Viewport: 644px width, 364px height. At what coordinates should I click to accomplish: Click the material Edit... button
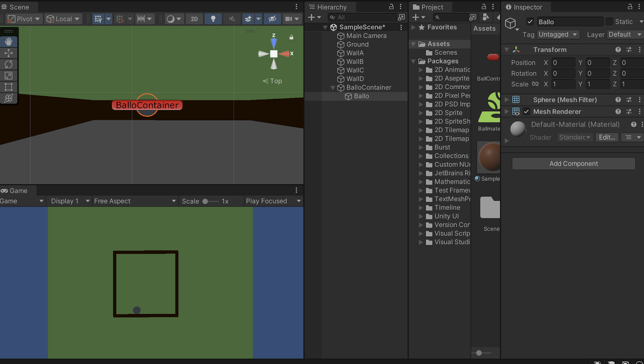pyautogui.click(x=607, y=137)
